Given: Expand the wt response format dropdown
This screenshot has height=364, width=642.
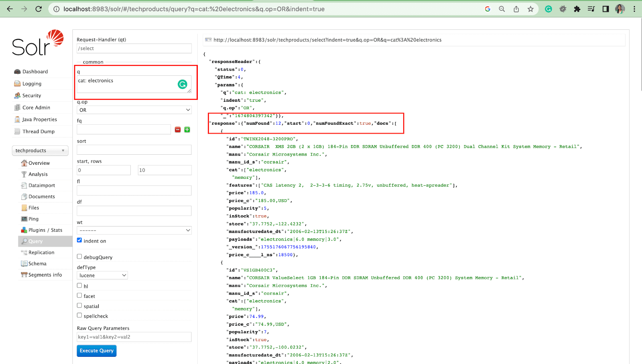Looking at the screenshot, I should 134,231.
